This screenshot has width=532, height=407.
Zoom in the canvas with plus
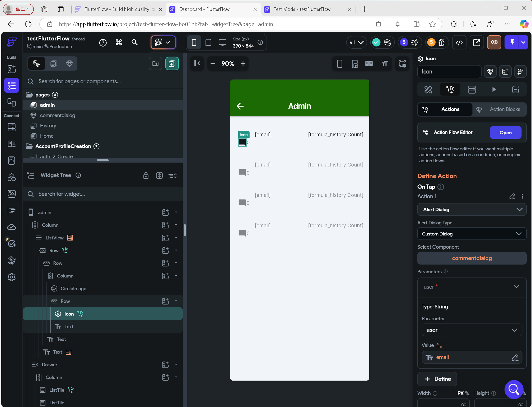point(243,63)
